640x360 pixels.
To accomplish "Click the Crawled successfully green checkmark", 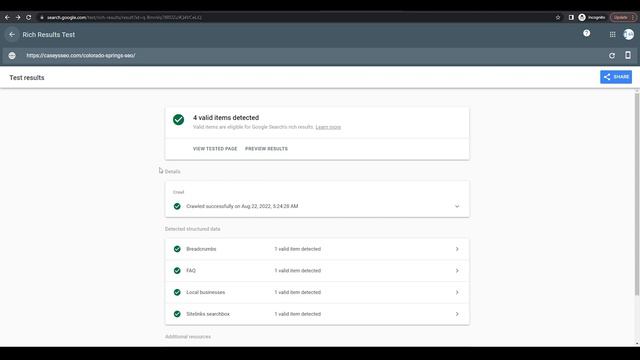I will point(177,207).
